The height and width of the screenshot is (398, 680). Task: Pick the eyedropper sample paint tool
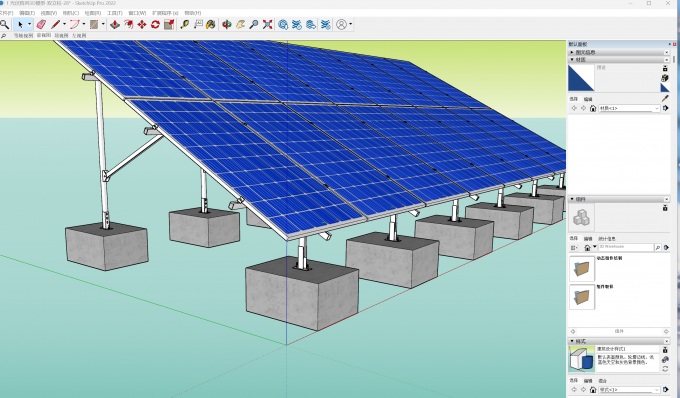coord(665,98)
